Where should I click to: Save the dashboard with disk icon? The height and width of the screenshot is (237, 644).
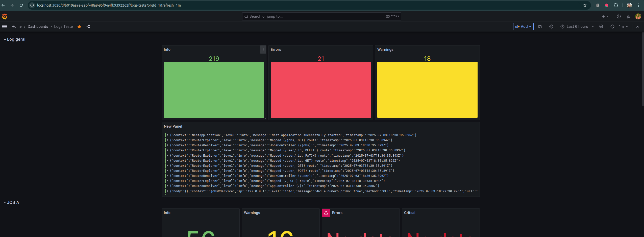click(540, 27)
